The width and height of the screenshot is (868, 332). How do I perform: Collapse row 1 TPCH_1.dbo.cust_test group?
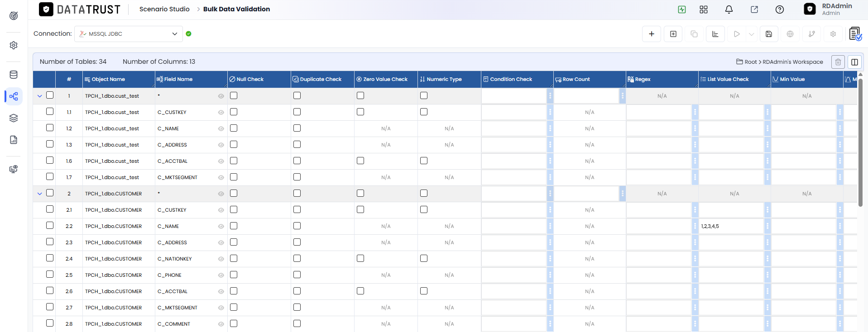tap(40, 96)
